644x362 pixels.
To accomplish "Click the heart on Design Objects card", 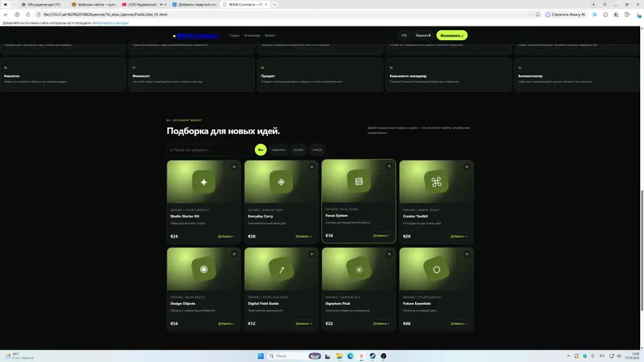I will [234, 254].
